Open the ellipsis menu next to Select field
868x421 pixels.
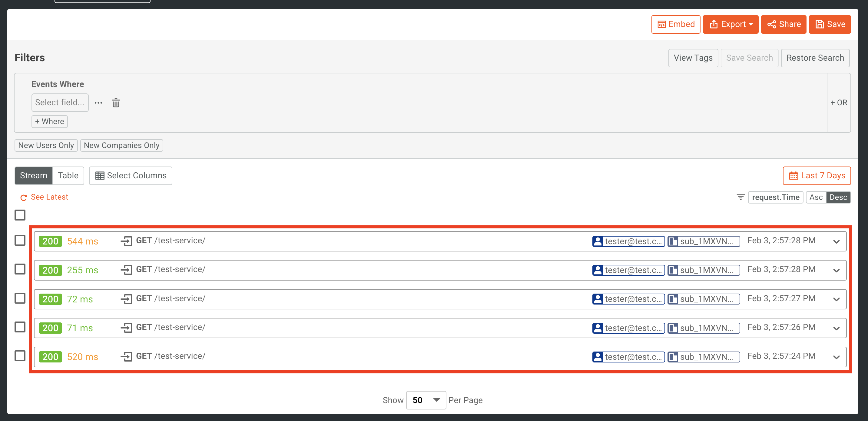click(98, 103)
